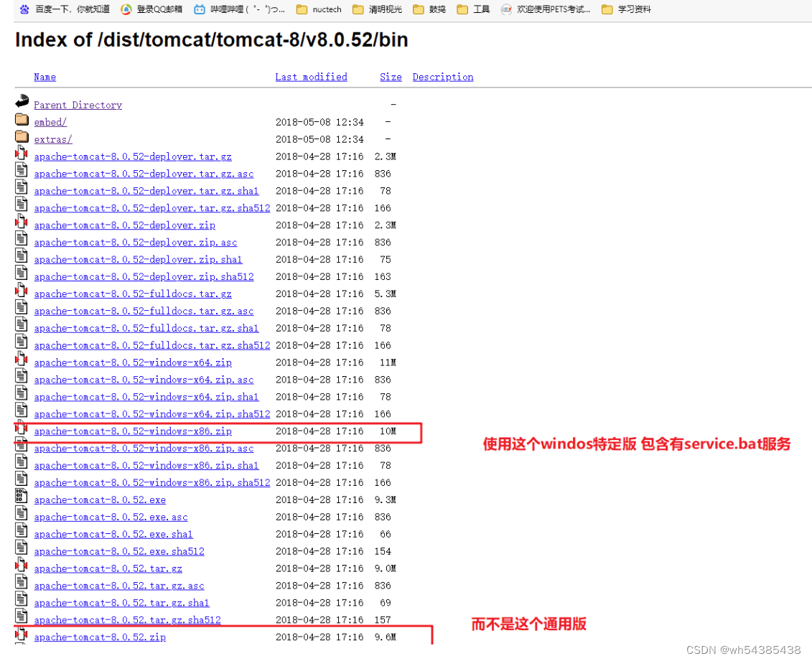This screenshot has height=661, width=812.
Task: Open apache-tomcat-8.0.52.tar.gz.sha1 link
Action: [122, 603]
